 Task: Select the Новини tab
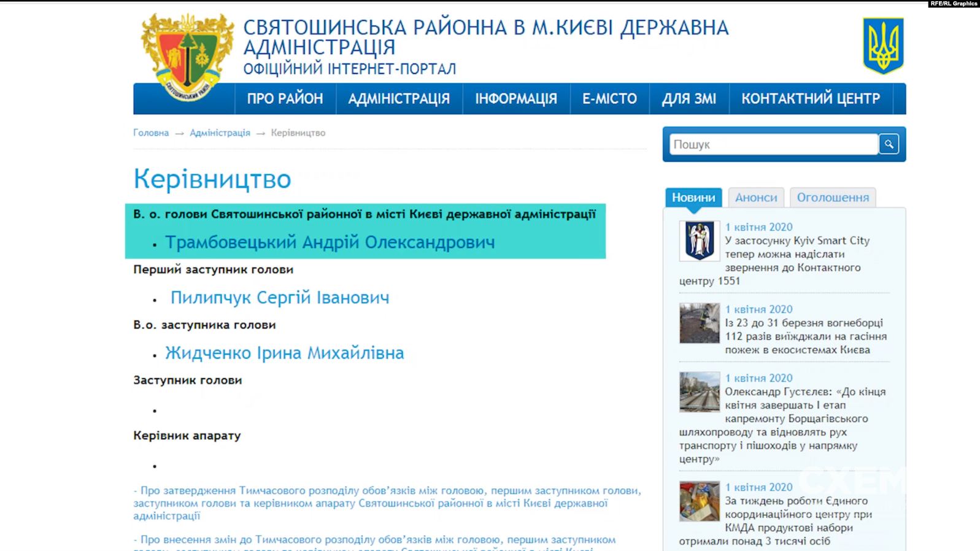pyautogui.click(x=693, y=198)
